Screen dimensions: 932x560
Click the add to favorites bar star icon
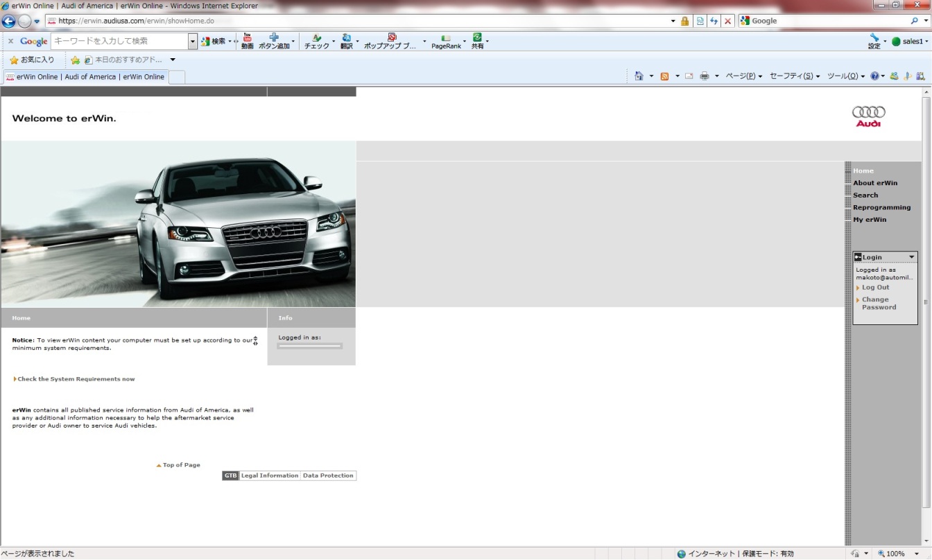[x=75, y=60]
